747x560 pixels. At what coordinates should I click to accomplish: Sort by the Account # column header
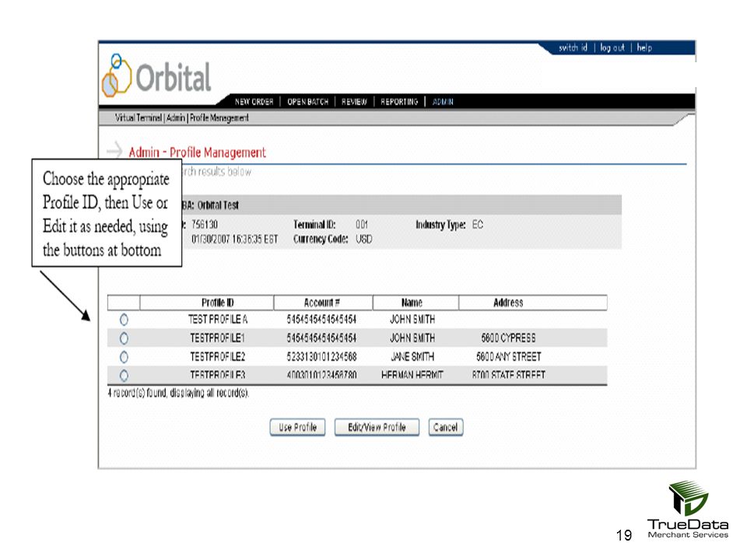point(323,303)
